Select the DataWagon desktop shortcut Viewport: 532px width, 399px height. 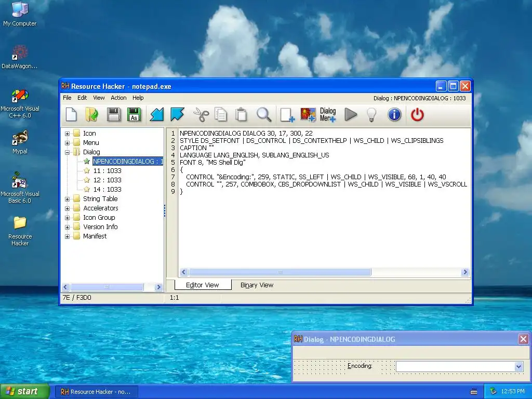pos(20,57)
